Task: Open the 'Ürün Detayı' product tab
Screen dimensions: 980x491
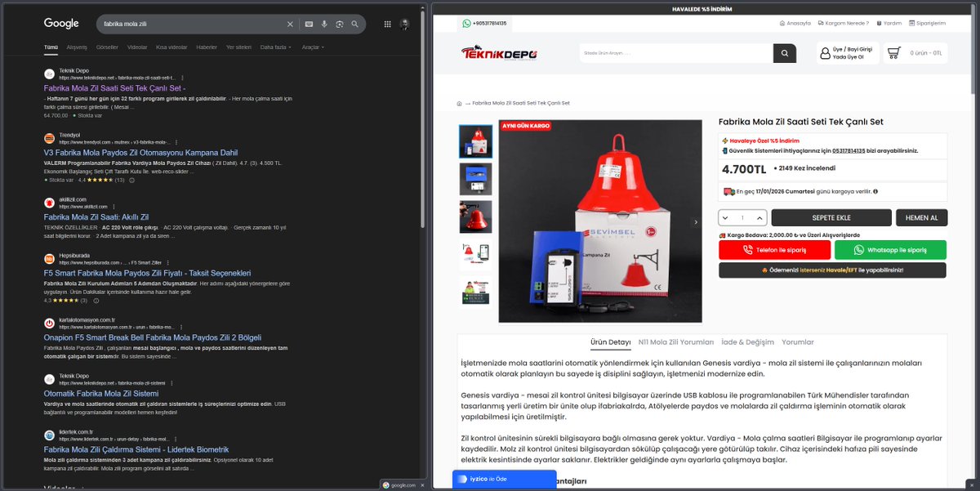Action: click(x=611, y=342)
